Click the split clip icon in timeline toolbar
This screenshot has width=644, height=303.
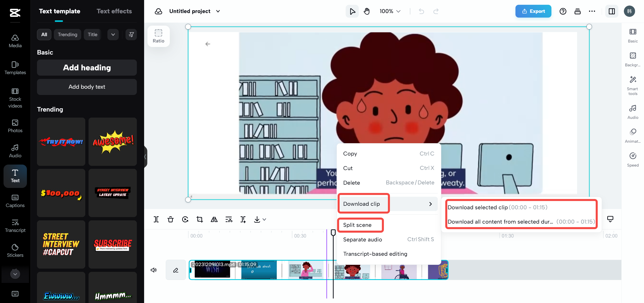tap(156, 219)
